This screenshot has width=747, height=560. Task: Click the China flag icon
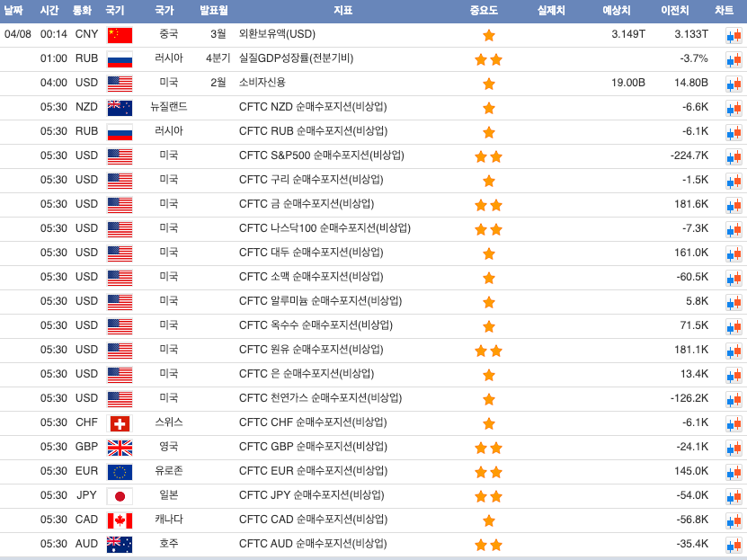pyautogui.click(x=120, y=35)
